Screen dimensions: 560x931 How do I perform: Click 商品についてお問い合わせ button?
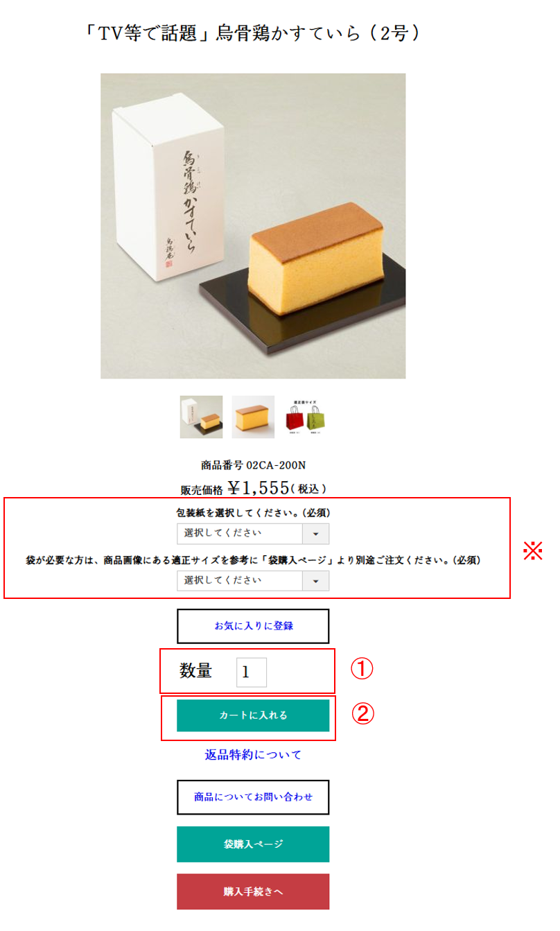pyautogui.click(x=253, y=797)
